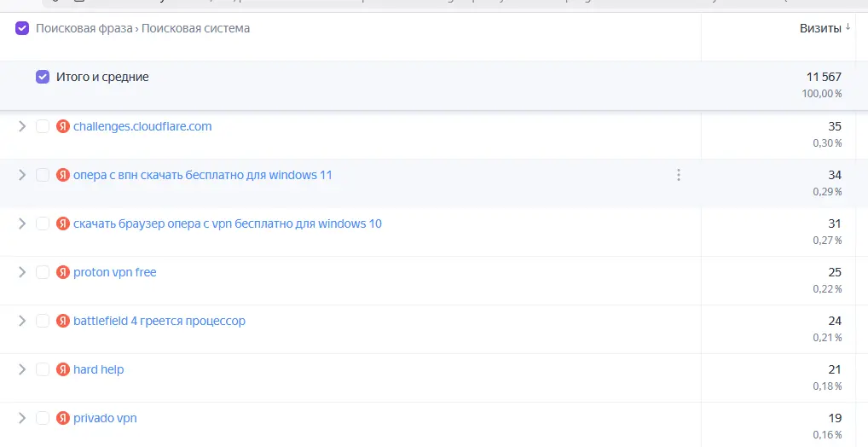Click the Визиты sort arrow icon

tap(848, 27)
